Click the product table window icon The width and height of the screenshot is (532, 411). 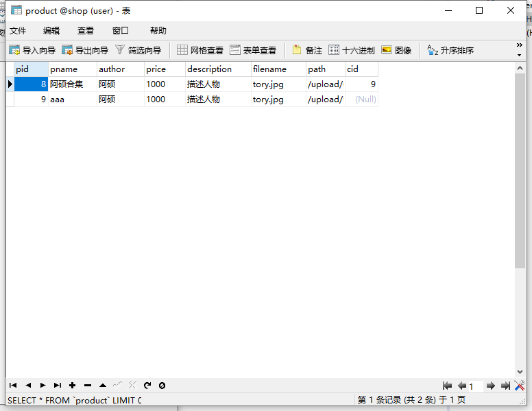[16, 10]
